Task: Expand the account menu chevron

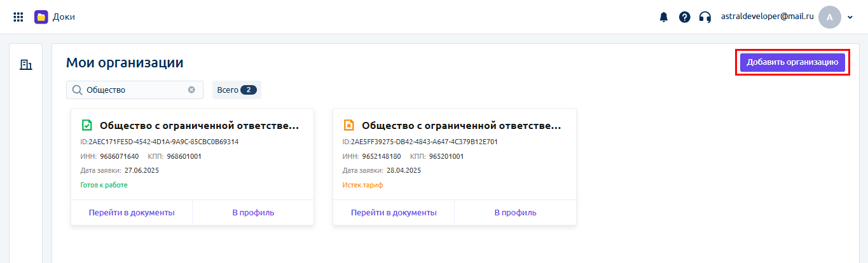Action: 850,17
